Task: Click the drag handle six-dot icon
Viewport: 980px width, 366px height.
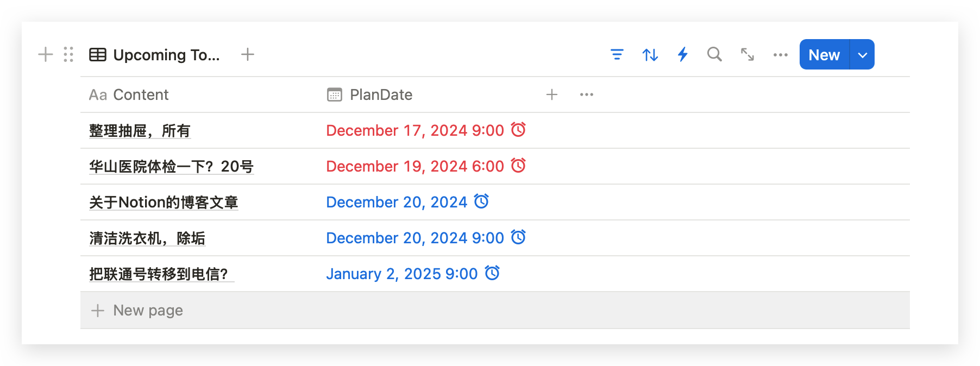Action: 68,54
